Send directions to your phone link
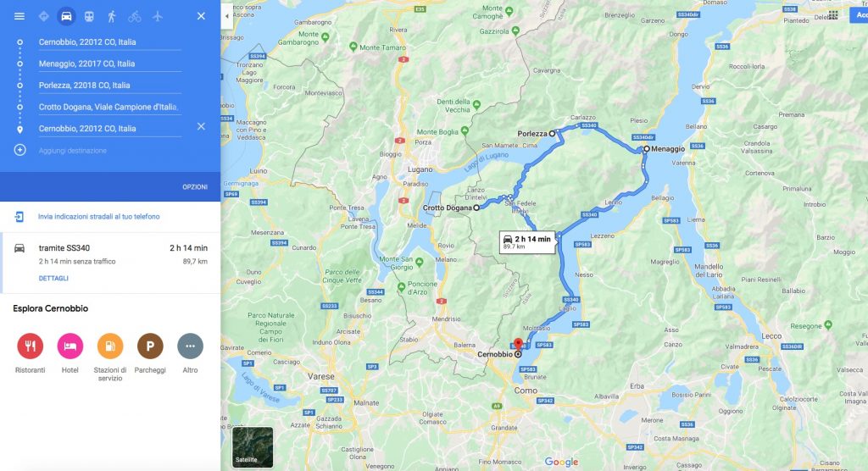Viewport: 868px width, 471px height. click(x=98, y=216)
